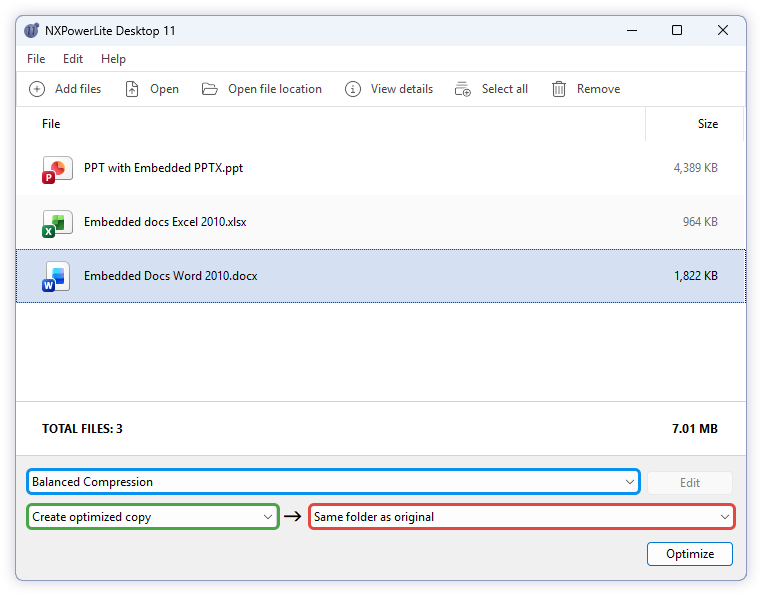Click the Remove label

coord(598,89)
